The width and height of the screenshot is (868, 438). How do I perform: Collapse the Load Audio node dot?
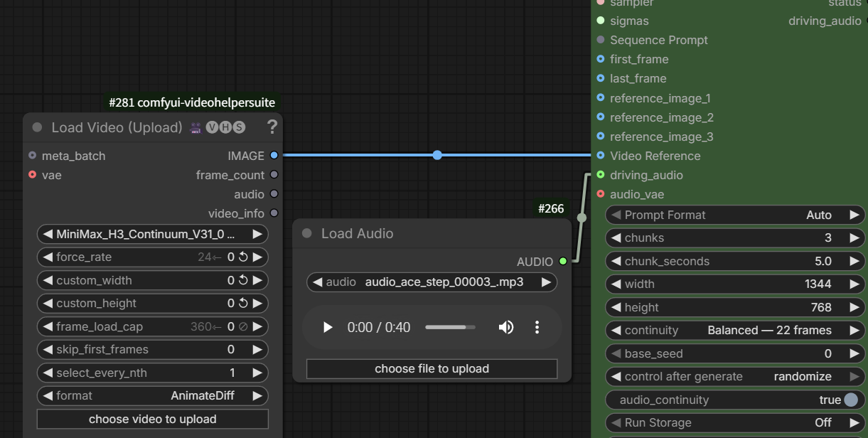point(307,233)
